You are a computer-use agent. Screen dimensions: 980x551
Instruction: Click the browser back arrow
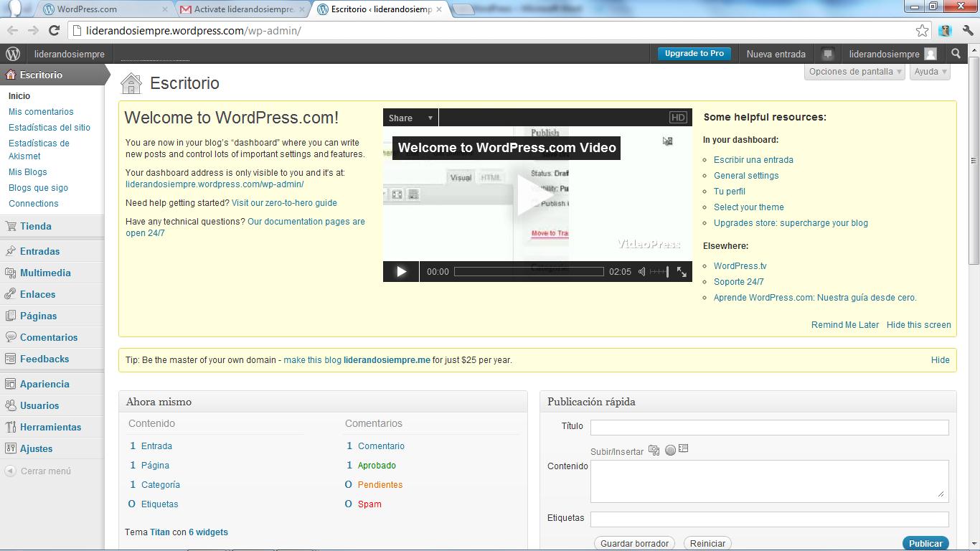click(11, 30)
